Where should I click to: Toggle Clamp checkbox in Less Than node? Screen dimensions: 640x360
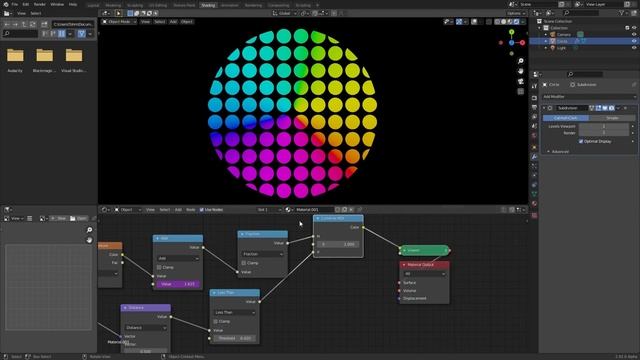(x=216, y=322)
